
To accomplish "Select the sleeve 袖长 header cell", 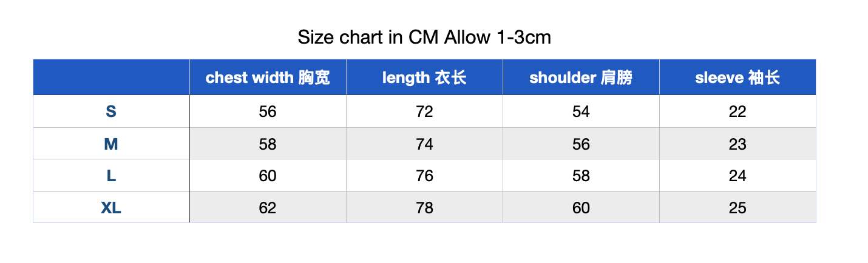I will tap(737, 77).
